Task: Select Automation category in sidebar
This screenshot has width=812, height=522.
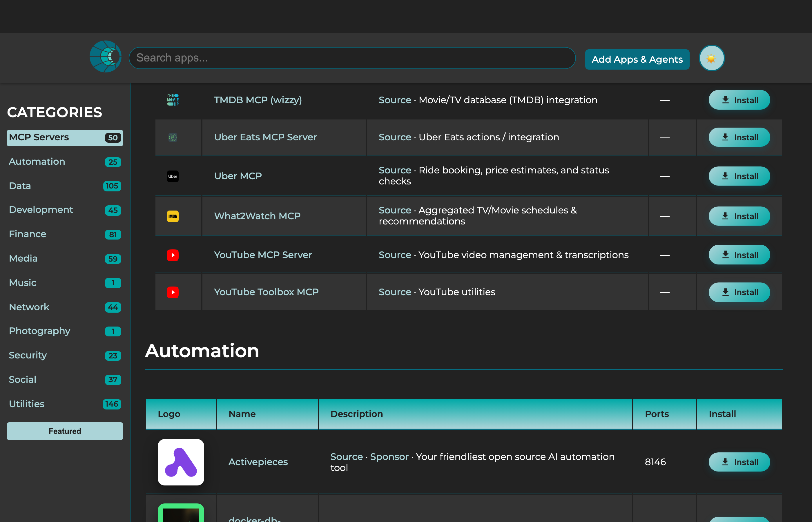Action: [x=65, y=162]
